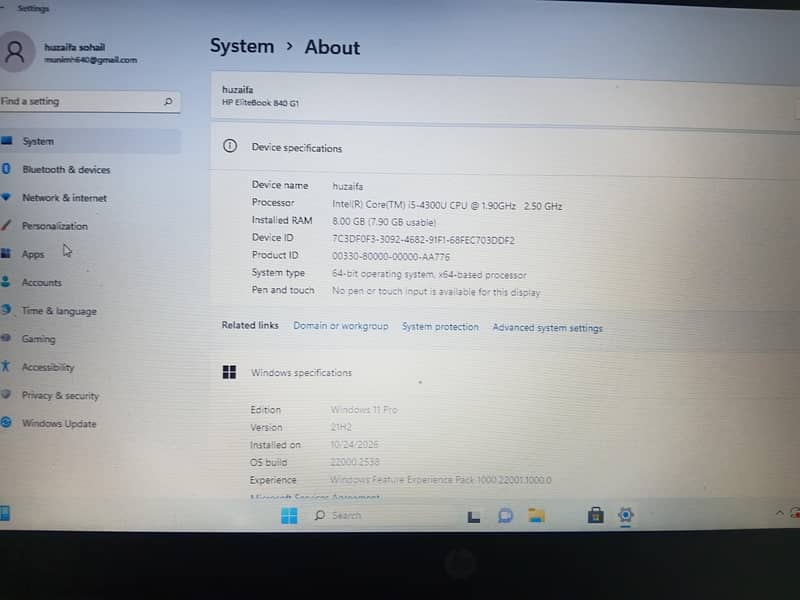Click the Time & language globe icon
The width and height of the screenshot is (800, 600).
click(x=6, y=309)
